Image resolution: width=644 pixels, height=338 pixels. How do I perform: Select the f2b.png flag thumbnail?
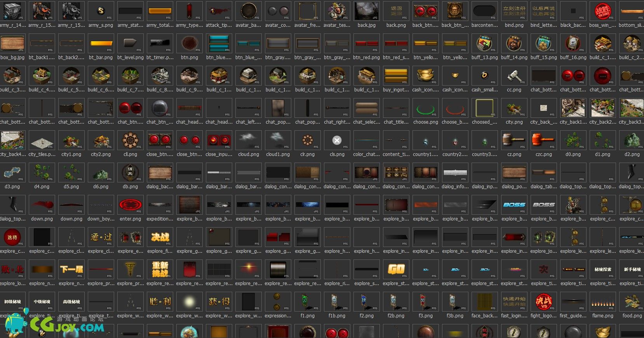pyautogui.click(x=396, y=301)
